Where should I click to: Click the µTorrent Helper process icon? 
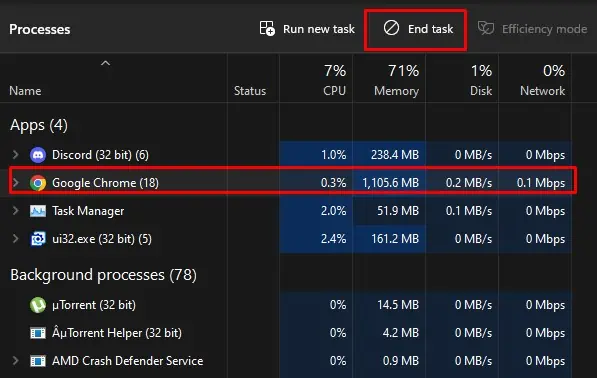(x=38, y=333)
